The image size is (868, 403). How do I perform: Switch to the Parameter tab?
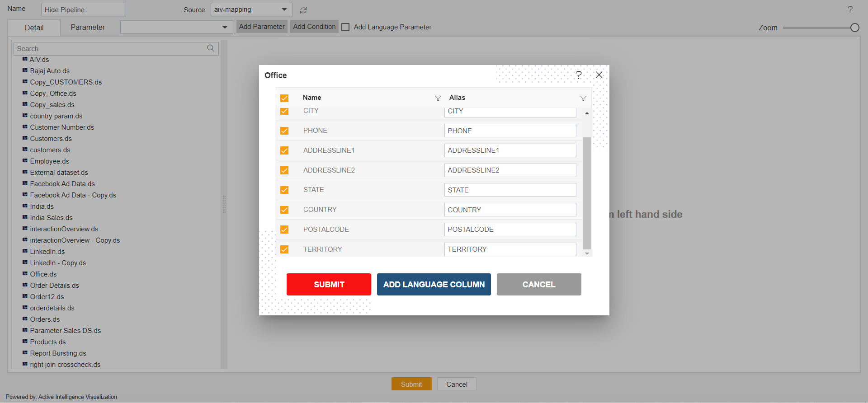[88, 27]
